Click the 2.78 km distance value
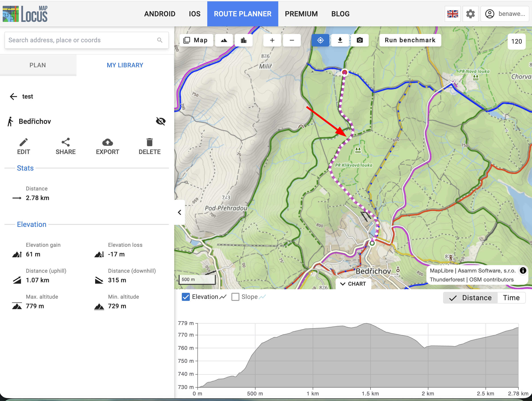The image size is (532, 401). 38,198
